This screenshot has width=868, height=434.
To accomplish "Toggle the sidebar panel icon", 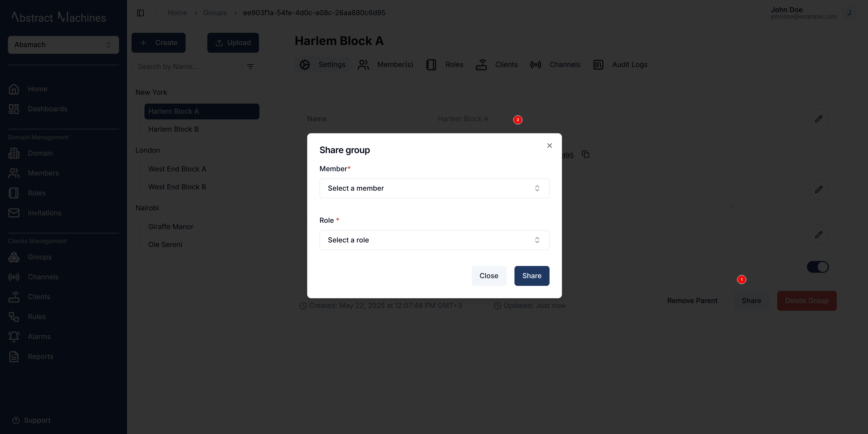I will 141,13.
